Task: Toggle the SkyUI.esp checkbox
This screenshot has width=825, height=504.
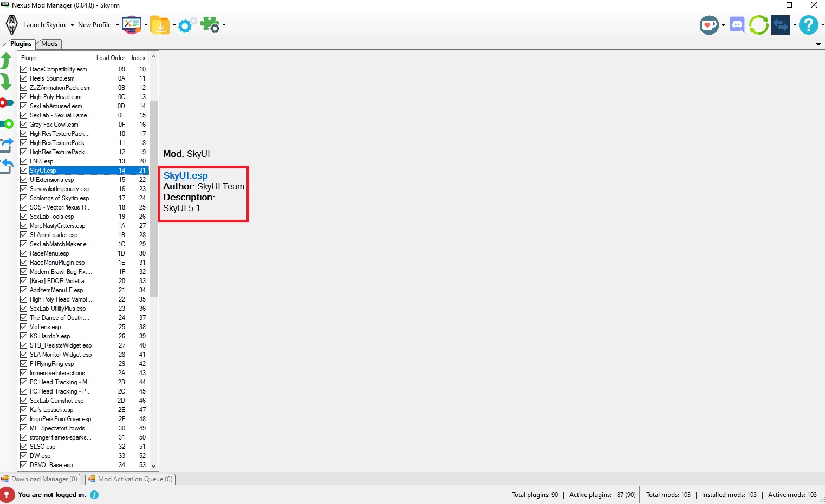Action: [24, 171]
